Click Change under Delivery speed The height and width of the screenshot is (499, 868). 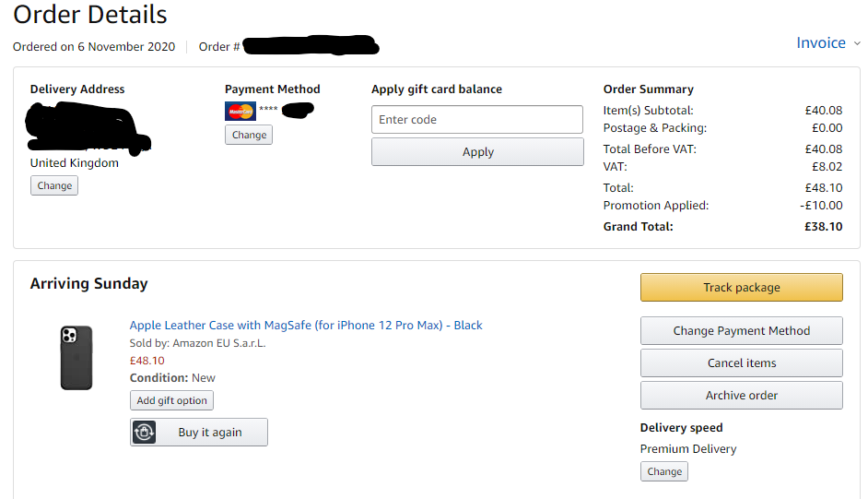coord(664,471)
